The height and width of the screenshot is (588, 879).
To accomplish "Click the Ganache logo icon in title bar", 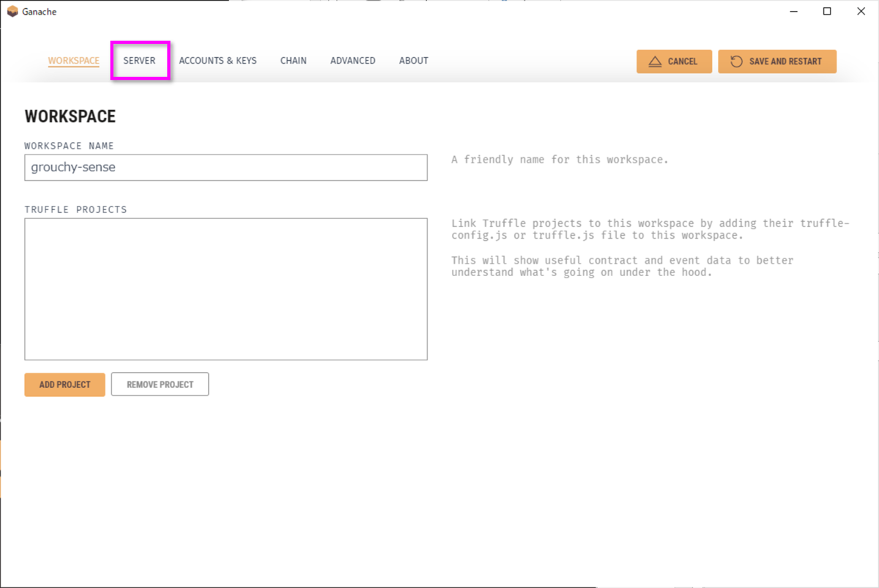I will pyautogui.click(x=12, y=11).
